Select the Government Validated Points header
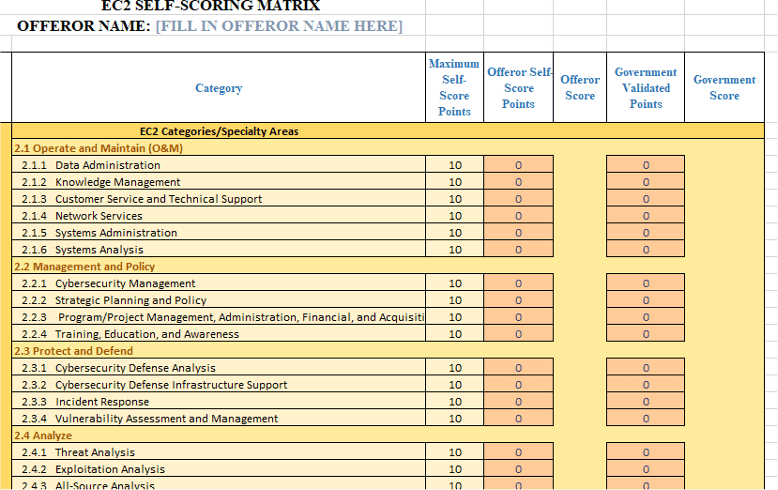 [646, 88]
